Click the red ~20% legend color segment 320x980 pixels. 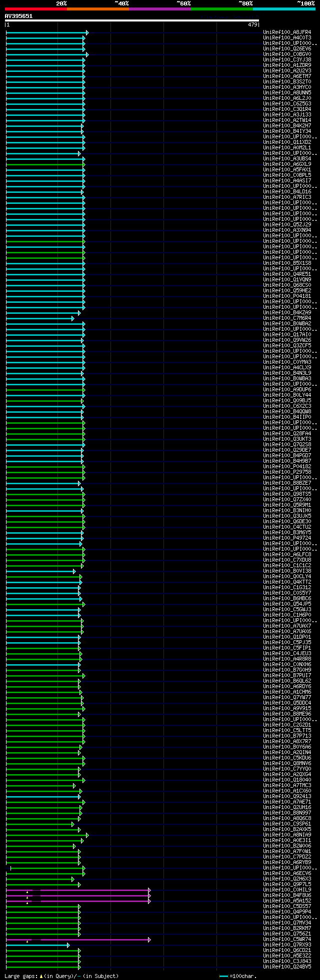point(35,9)
